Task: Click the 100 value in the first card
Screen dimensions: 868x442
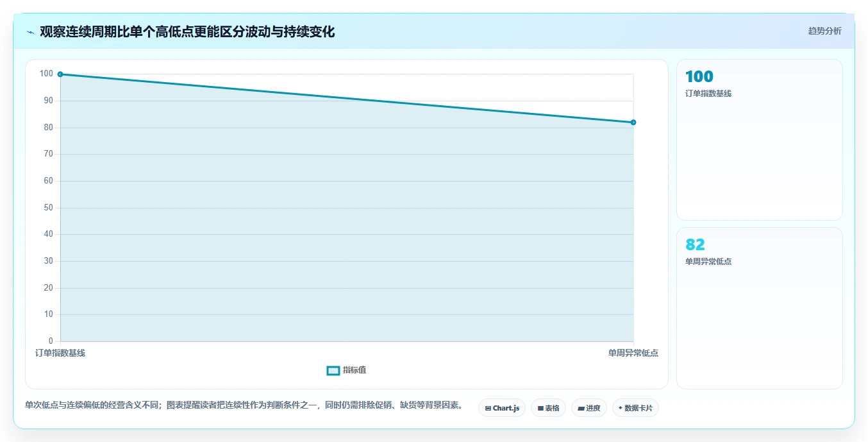Action: pyautogui.click(x=699, y=76)
